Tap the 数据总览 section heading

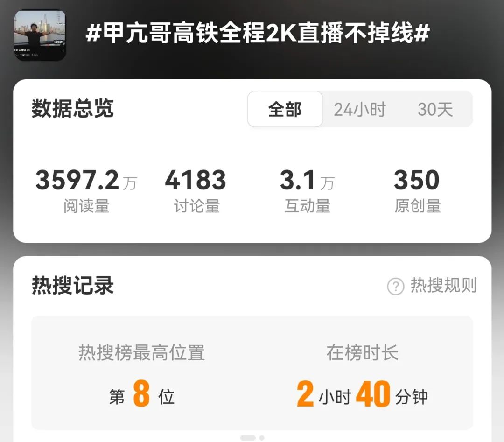73,109
